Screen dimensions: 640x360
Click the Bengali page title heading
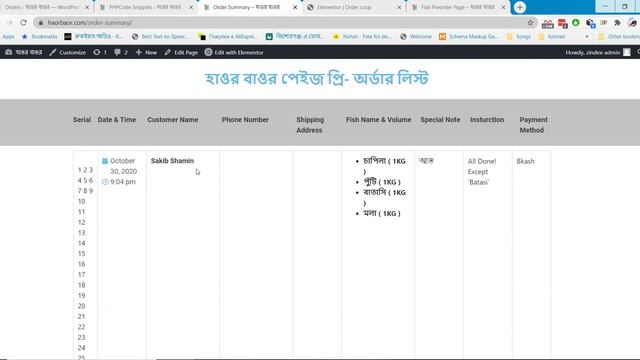[x=317, y=78]
